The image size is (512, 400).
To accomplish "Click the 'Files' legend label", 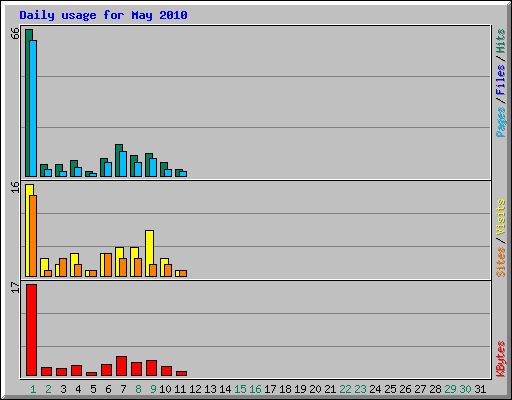I will [500, 80].
